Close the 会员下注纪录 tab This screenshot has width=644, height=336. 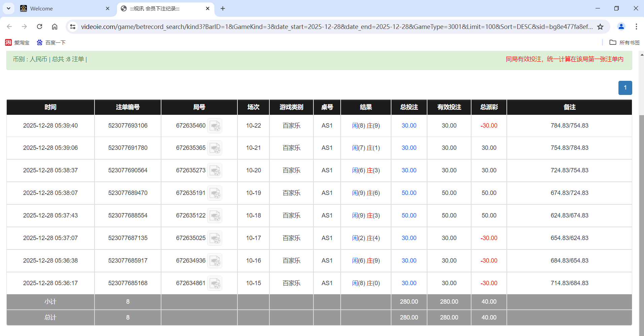coord(207,8)
